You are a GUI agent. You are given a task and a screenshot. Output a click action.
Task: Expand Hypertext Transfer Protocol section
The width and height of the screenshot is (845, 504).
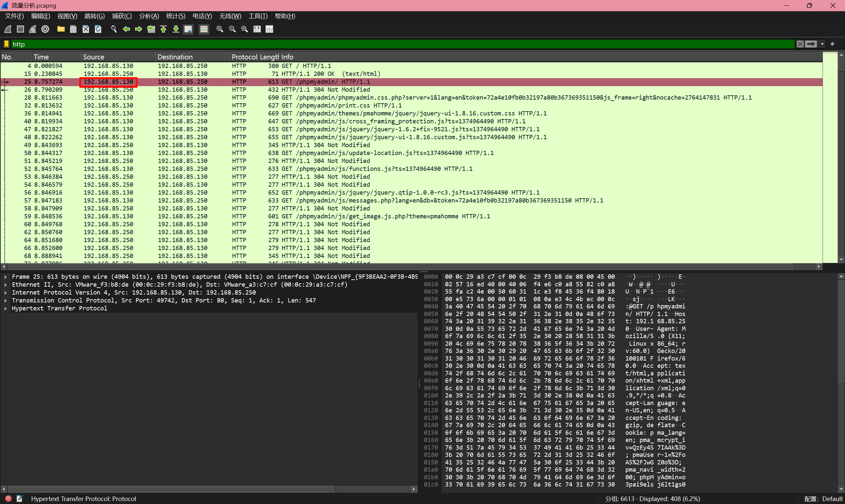click(5, 308)
